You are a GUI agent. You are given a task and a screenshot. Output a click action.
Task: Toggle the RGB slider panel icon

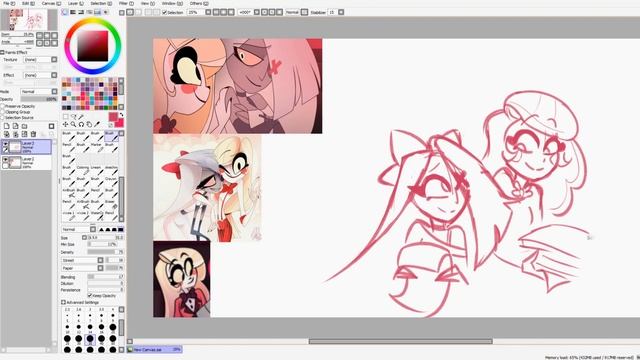(73, 12)
